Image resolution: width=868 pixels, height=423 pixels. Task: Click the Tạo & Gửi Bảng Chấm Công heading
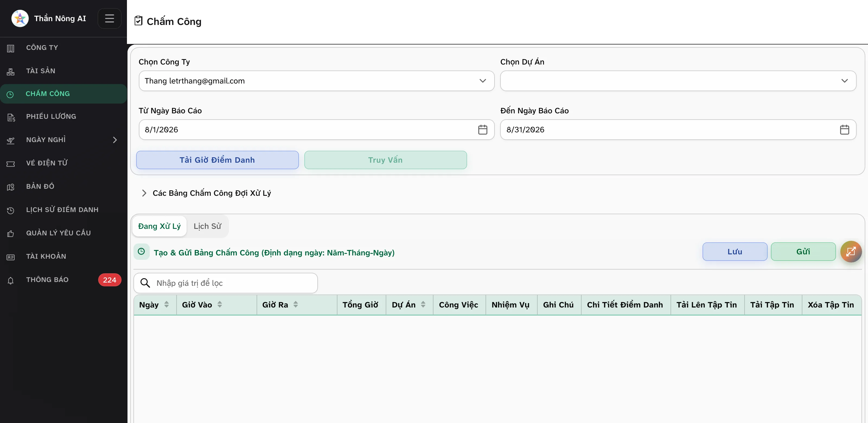coord(274,253)
